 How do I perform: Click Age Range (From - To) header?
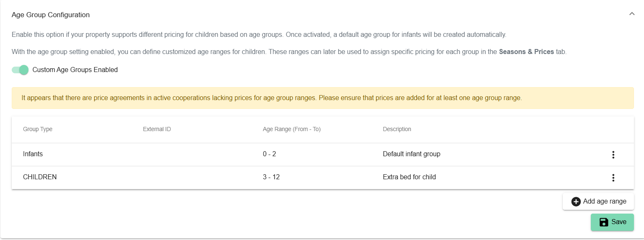tap(291, 129)
